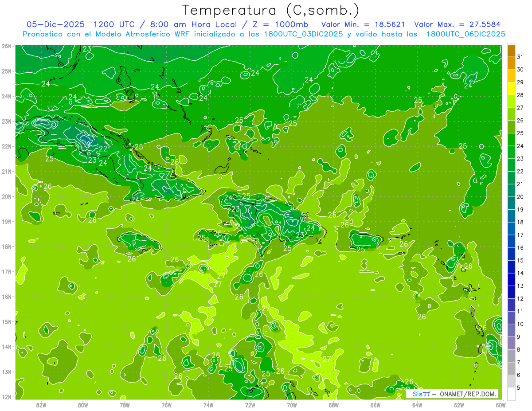This screenshot has height=411, width=532.
Task: Select latitude axis label "14N"
Action: click(6, 347)
